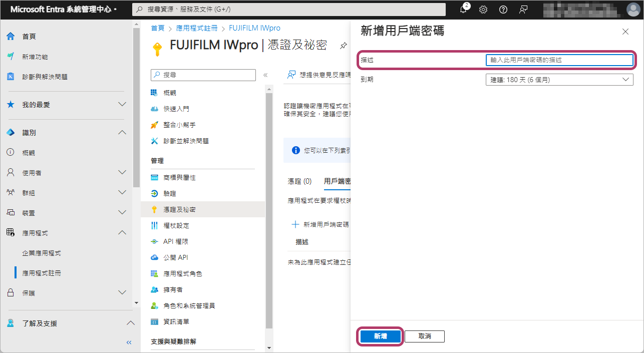
Task: Open 應用程式註冊 in sidebar
Action: point(42,273)
